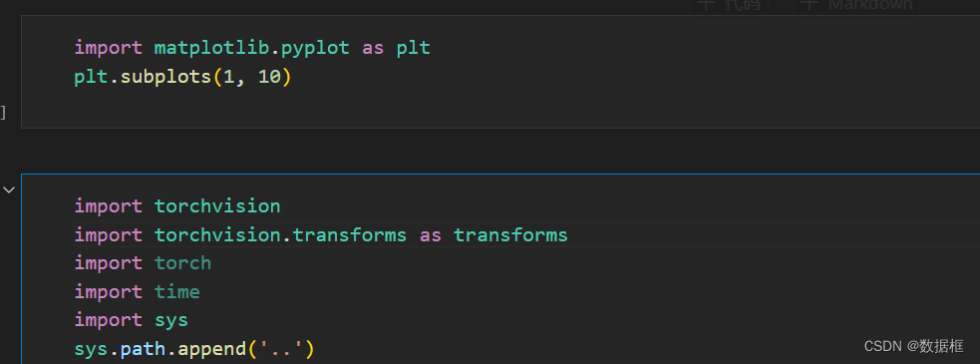Place cursor in sys.path.append('..') line
Screen dimensions: 980x364
(194, 349)
